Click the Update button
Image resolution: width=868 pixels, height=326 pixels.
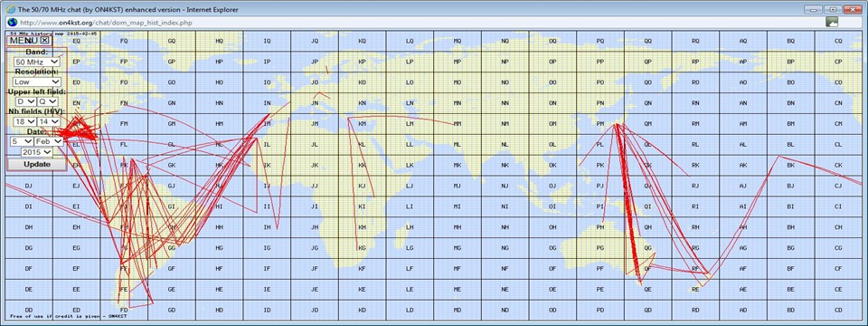(x=37, y=165)
